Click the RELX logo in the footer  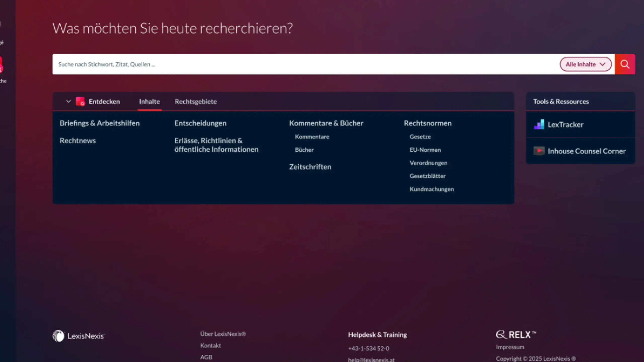coord(515,335)
